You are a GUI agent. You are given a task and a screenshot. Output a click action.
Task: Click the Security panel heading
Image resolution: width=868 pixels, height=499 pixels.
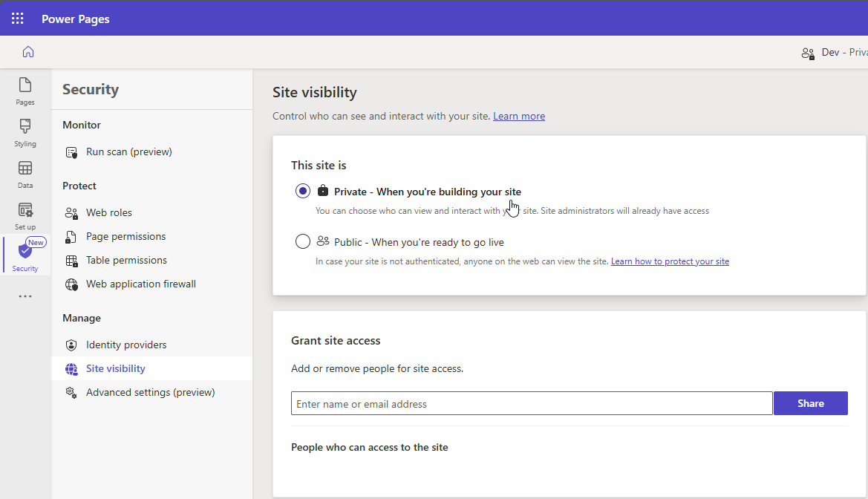tap(91, 90)
